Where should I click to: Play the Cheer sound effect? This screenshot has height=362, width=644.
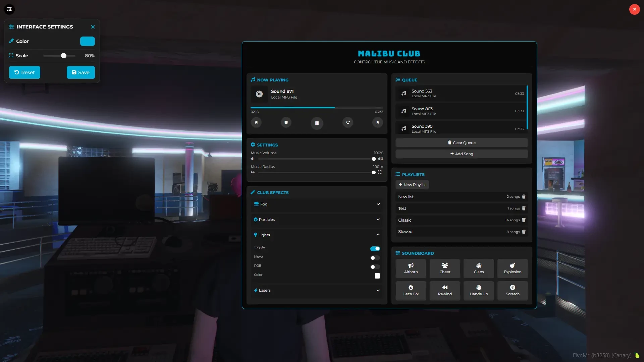coord(445,268)
